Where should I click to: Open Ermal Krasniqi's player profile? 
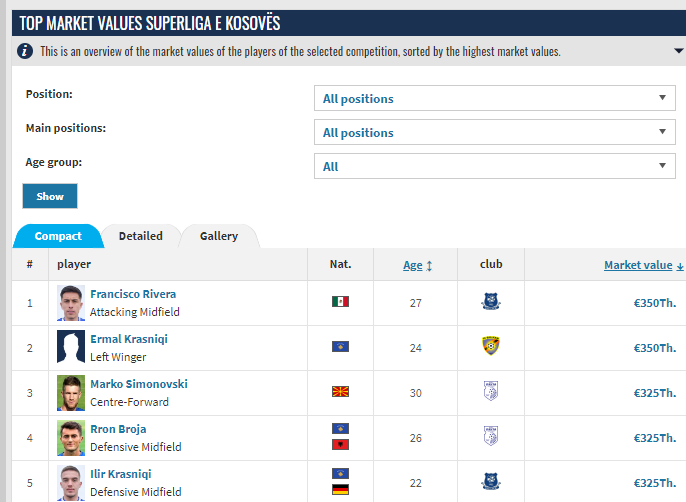click(x=129, y=339)
